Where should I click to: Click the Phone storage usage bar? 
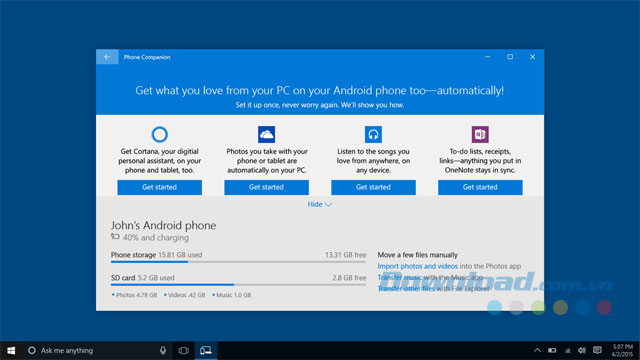[x=238, y=262]
